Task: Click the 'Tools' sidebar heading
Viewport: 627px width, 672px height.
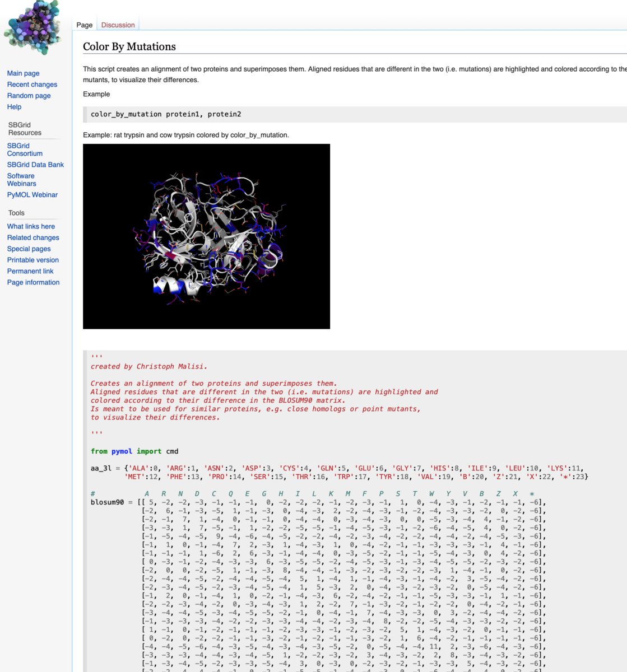Action: [16, 213]
